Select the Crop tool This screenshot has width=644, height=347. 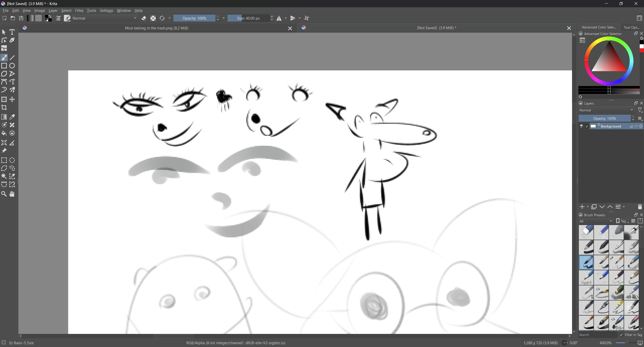(x=4, y=108)
